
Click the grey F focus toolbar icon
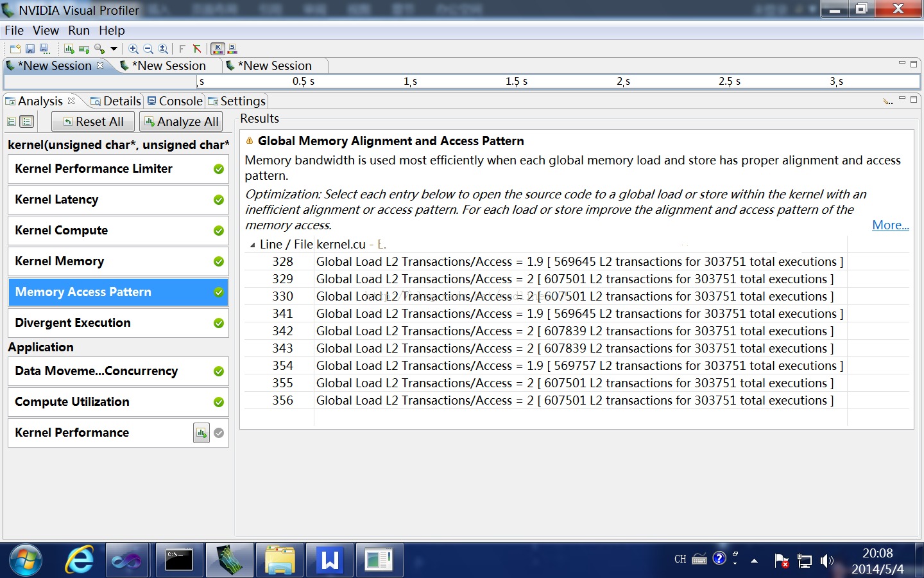(x=182, y=49)
